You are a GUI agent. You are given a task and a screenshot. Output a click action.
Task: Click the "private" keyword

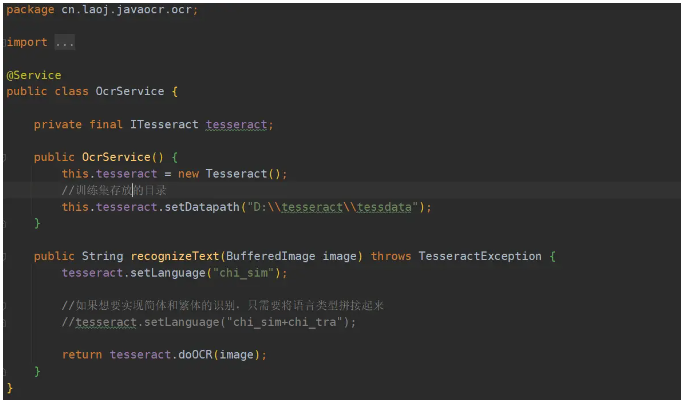coord(58,125)
